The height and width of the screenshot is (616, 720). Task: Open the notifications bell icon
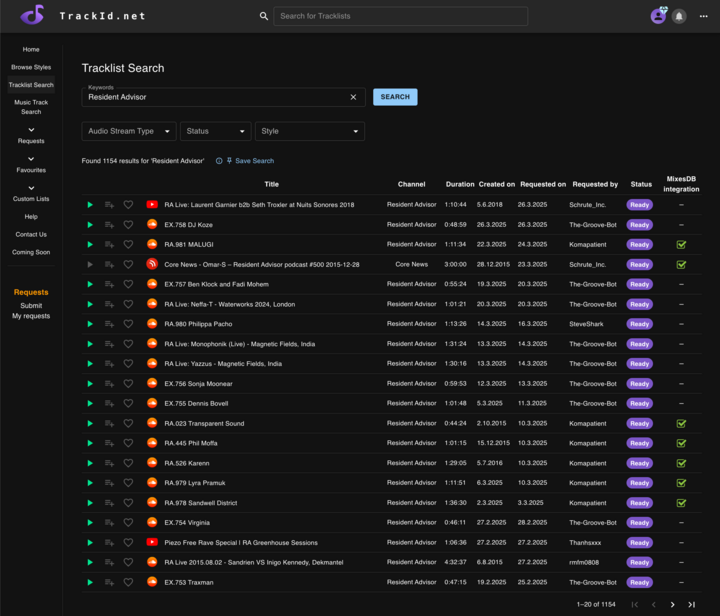pyautogui.click(x=679, y=16)
